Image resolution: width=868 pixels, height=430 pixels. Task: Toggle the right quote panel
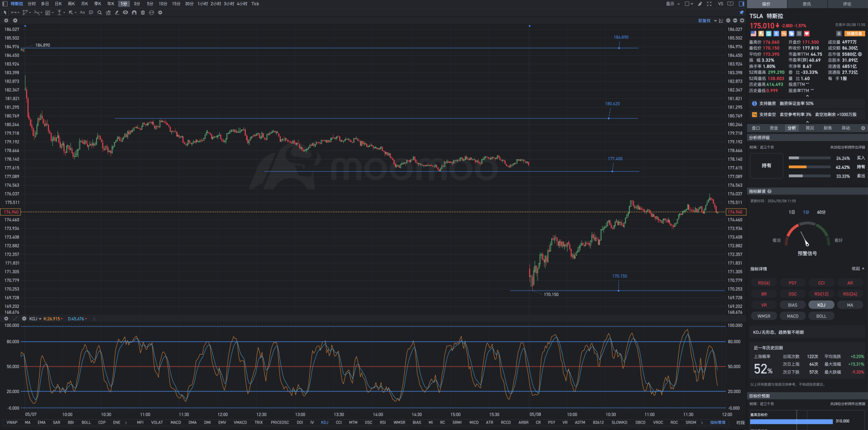click(x=742, y=4)
